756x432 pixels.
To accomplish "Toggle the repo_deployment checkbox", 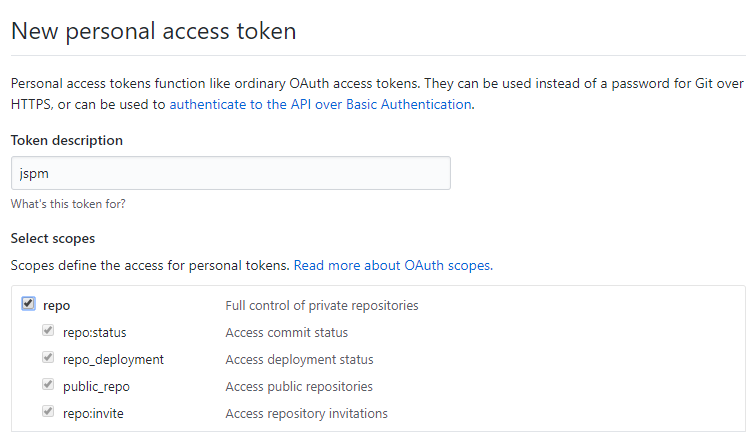I will 48,359.
